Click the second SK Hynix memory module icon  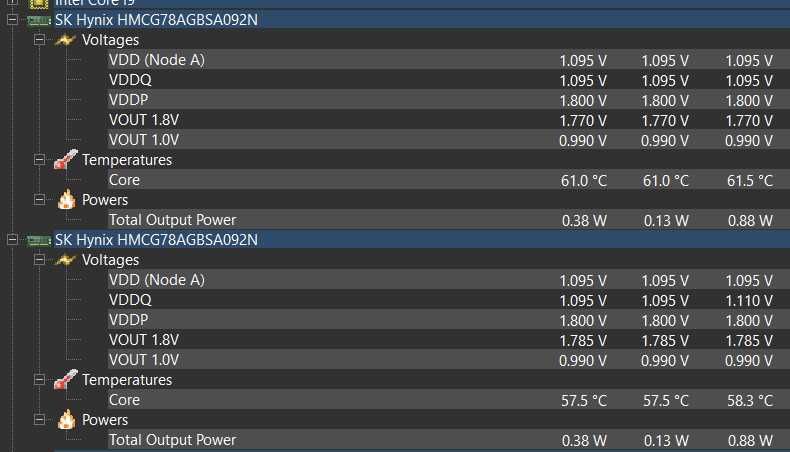click(39, 240)
